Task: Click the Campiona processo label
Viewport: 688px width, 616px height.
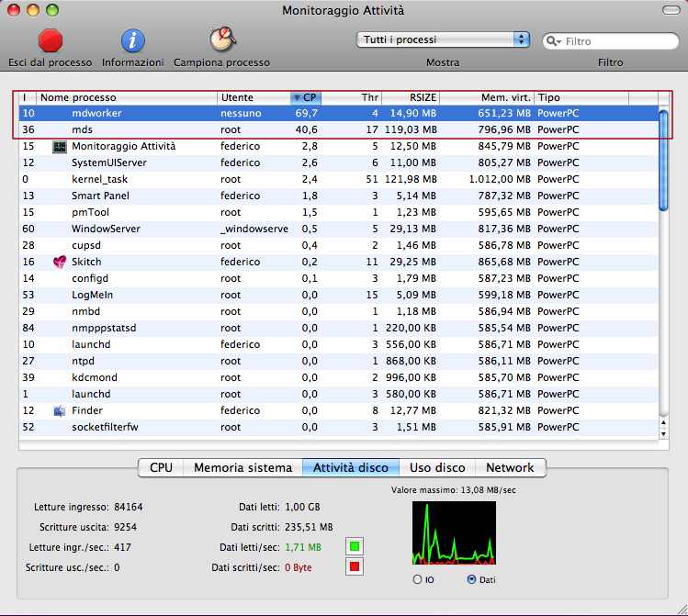Action: [221, 62]
